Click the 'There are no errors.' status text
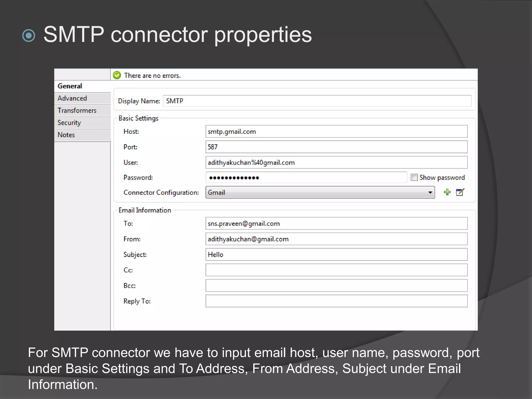Image resolution: width=532 pixels, height=399 pixels. [152, 76]
